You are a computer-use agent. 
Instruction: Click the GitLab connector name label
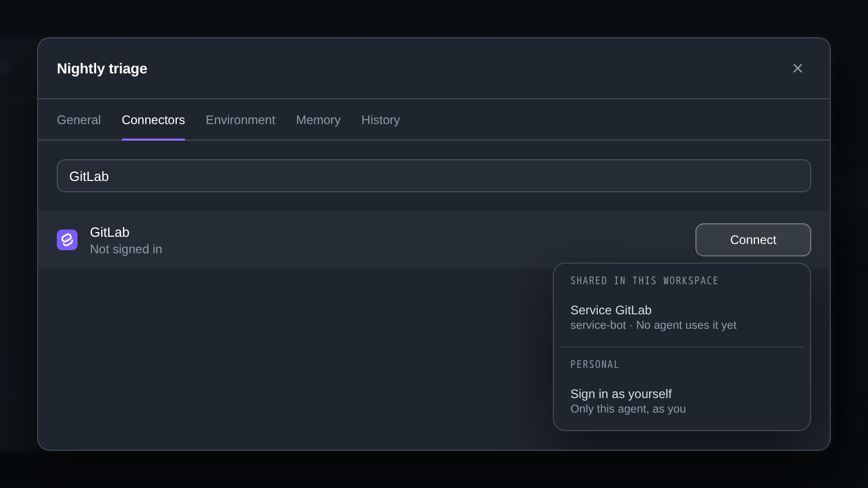tap(110, 232)
